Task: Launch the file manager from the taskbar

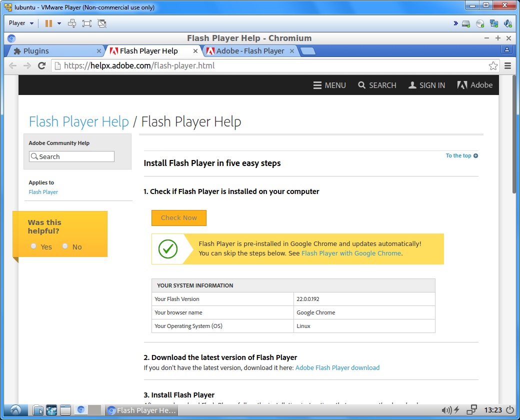Action: [38, 410]
